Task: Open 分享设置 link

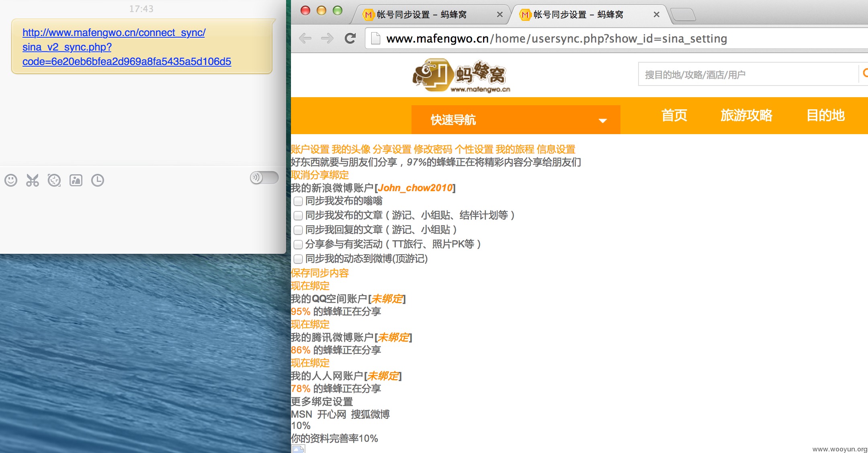Action: click(x=392, y=149)
